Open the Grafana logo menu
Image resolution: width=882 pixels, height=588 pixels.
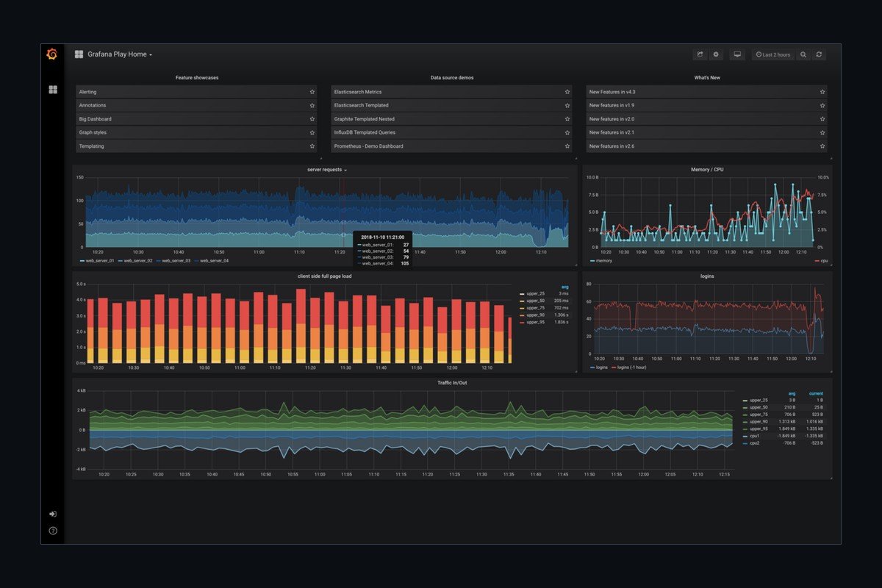coord(51,54)
